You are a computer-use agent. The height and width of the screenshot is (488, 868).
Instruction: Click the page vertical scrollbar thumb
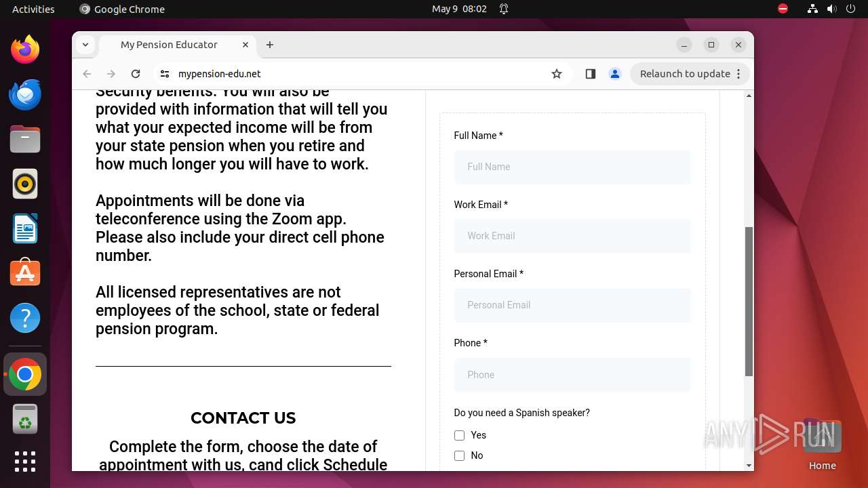tap(749, 302)
